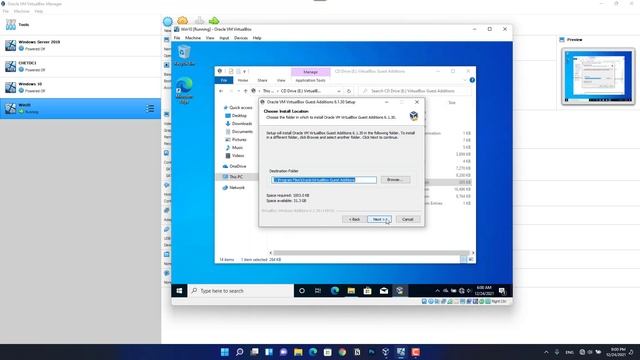Open host Windows 11 Start button
Image resolution: width=640 pixels, height=360 pixels.
coord(224,352)
